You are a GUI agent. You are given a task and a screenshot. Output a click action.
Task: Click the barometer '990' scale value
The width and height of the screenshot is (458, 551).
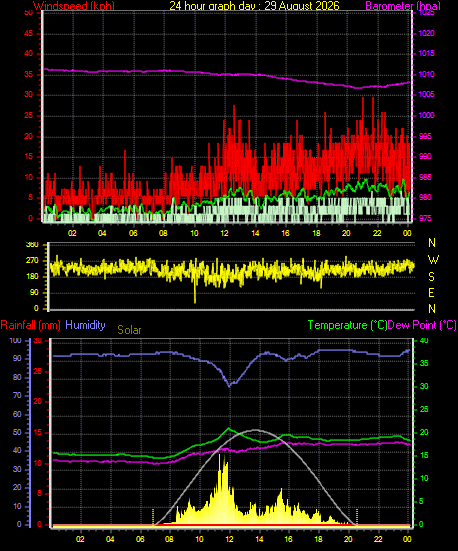click(x=425, y=156)
